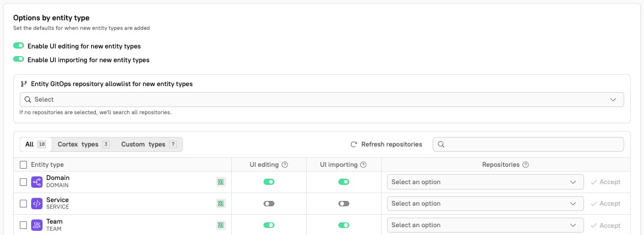The image size is (644, 235).
Task: Click the Options by entity type heading
Action: tap(52, 17)
